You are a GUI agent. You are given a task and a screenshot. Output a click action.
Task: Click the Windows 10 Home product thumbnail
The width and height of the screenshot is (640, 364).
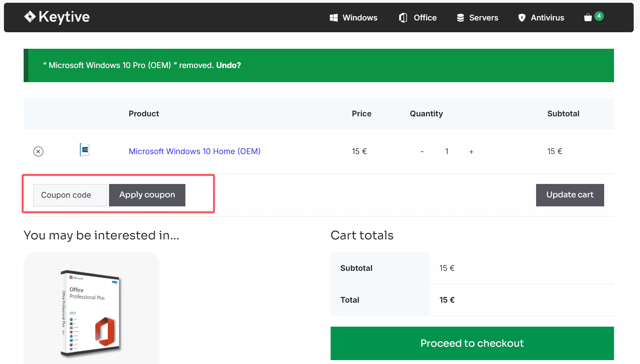(x=85, y=150)
